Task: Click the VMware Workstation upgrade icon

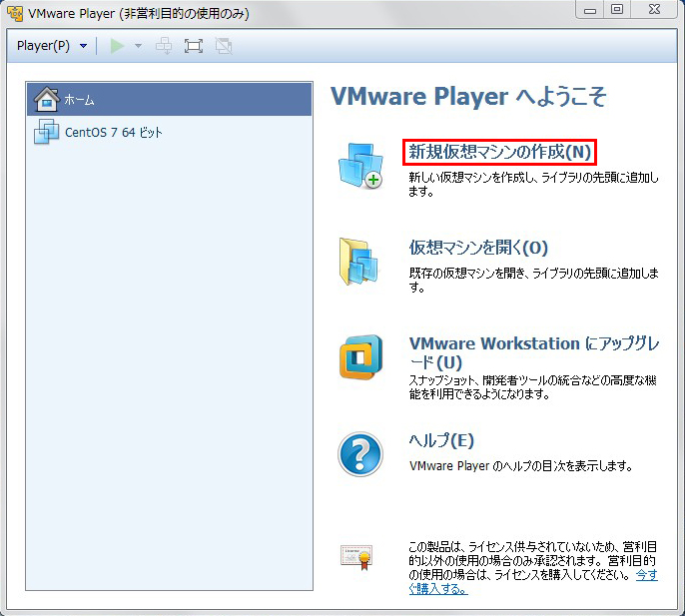Action: click(359, 357)
